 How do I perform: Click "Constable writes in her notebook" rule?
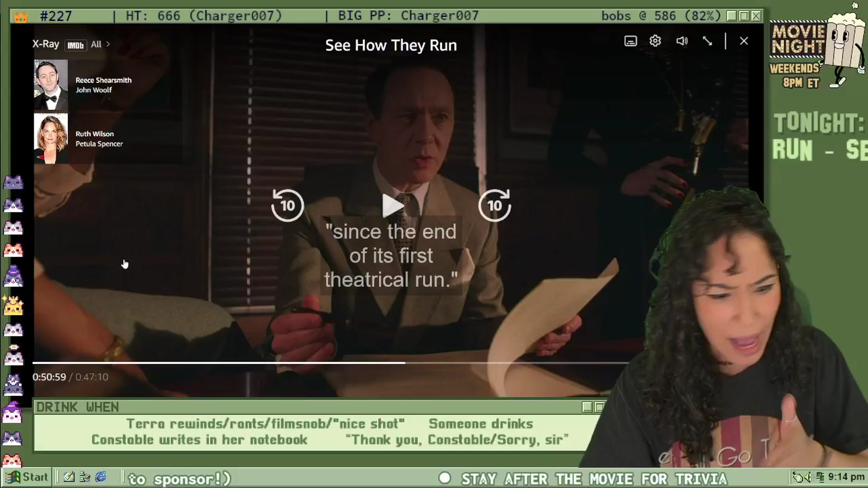point(199,440)
